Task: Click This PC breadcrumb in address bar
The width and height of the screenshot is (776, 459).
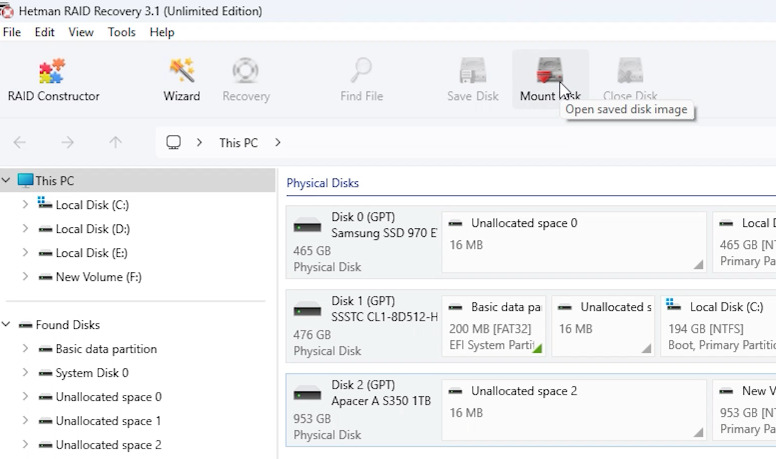Action: click(239, 143)
